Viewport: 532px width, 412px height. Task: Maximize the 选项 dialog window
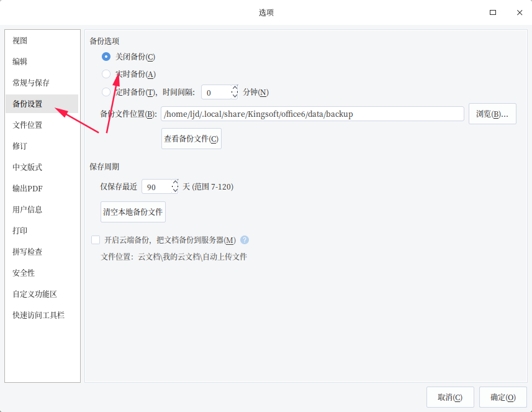(493, 12)
